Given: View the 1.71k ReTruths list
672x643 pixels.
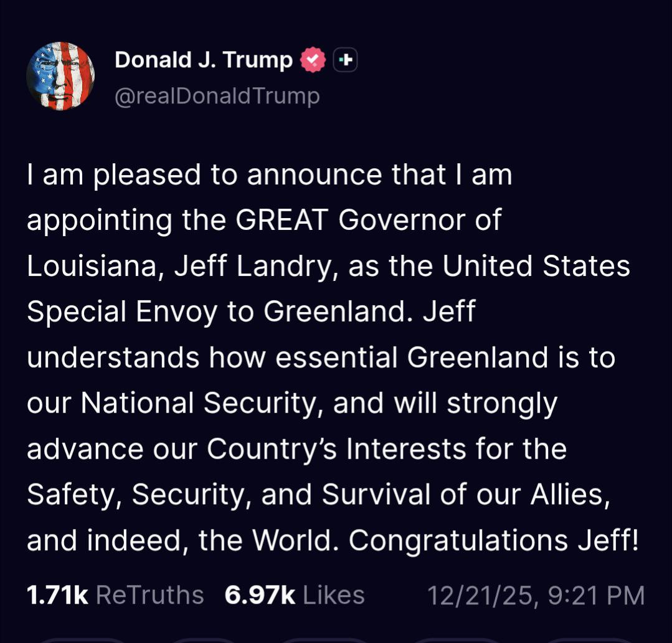Looking at the screenshot, I should coord(115,595).
